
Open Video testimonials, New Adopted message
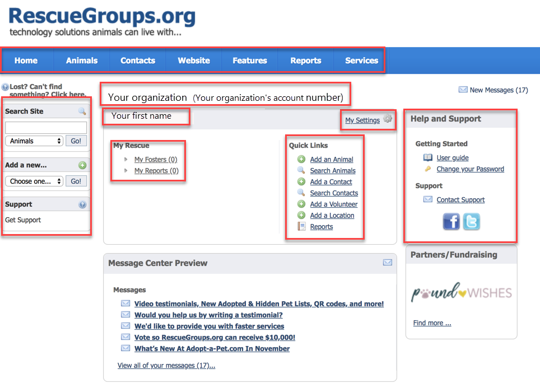(259, 304)
